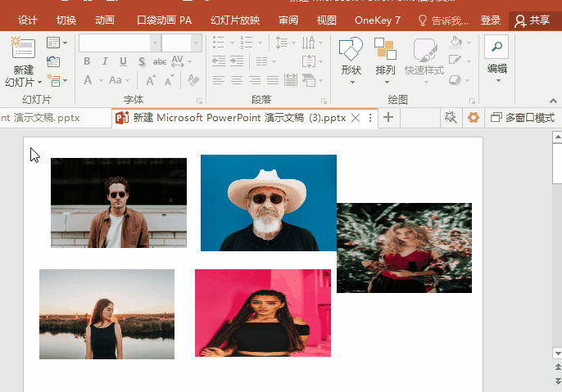Click the 多窗口模式 (multi-window mode) button
Screen dimensions: 562x392
pos(522,118)
